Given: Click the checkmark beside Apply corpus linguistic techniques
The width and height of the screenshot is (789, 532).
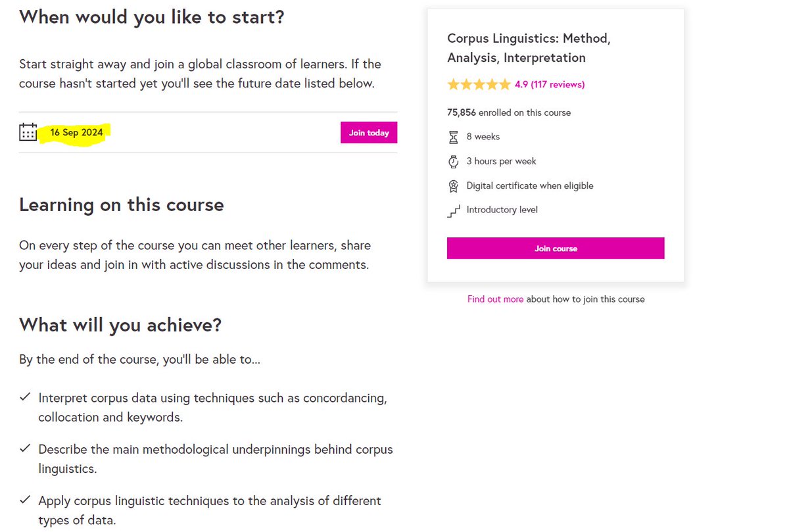Looking at the screenshot, I should 25,500.
